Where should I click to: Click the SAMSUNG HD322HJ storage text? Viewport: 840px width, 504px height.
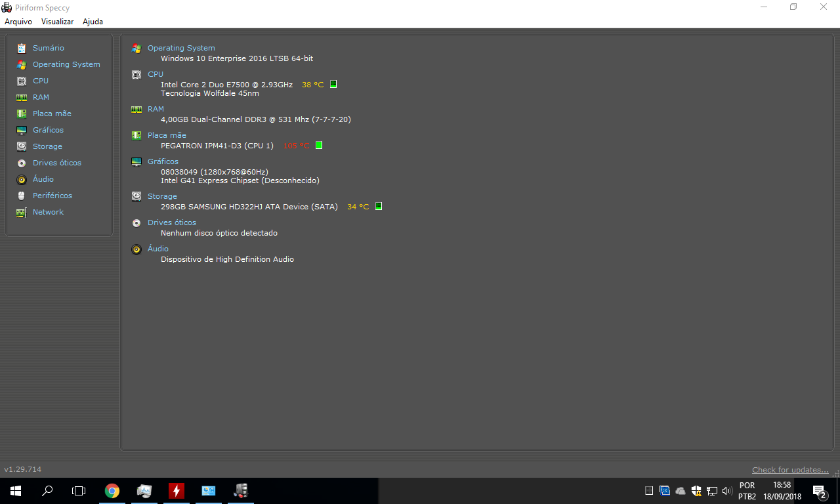[249, 207]
